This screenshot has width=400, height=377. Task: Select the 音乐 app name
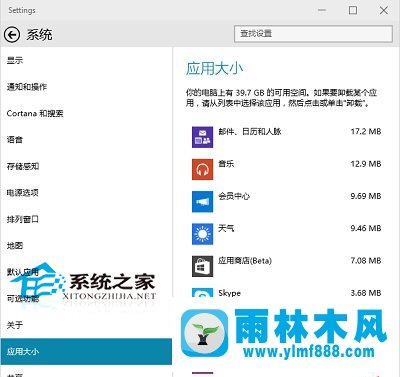tap(226, 164)
